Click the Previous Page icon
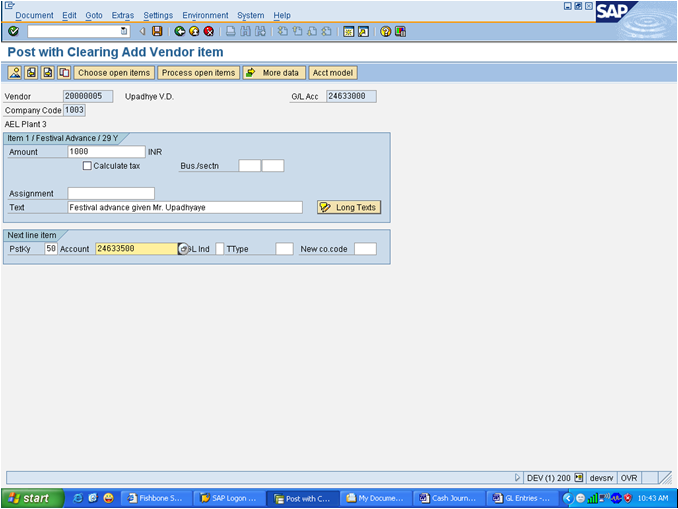678x509 pixels. [297, 31]
